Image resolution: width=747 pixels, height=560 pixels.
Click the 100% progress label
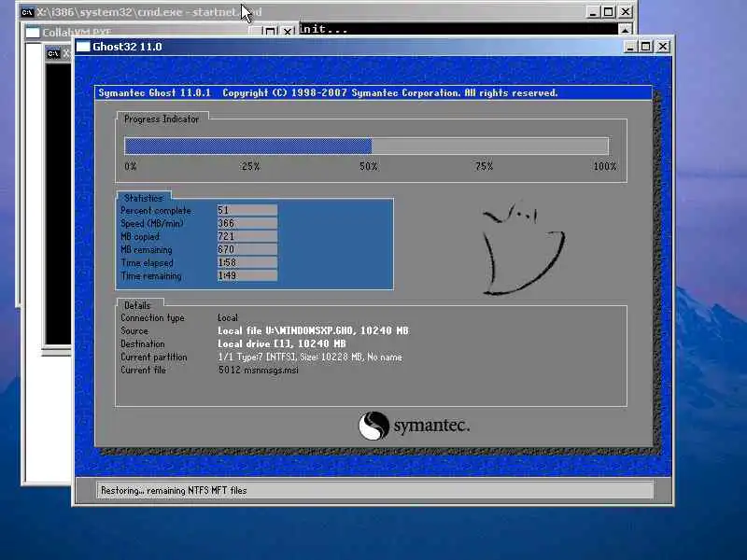click(605, 166)
